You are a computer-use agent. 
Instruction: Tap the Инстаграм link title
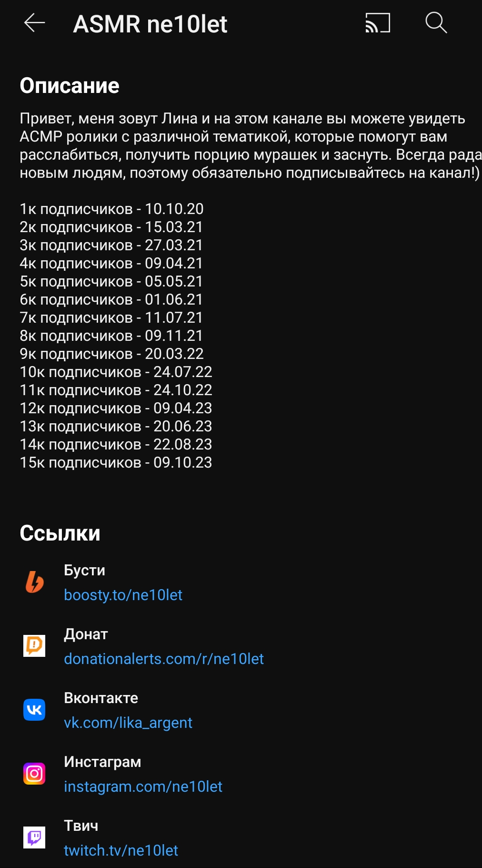click(102, 762)
